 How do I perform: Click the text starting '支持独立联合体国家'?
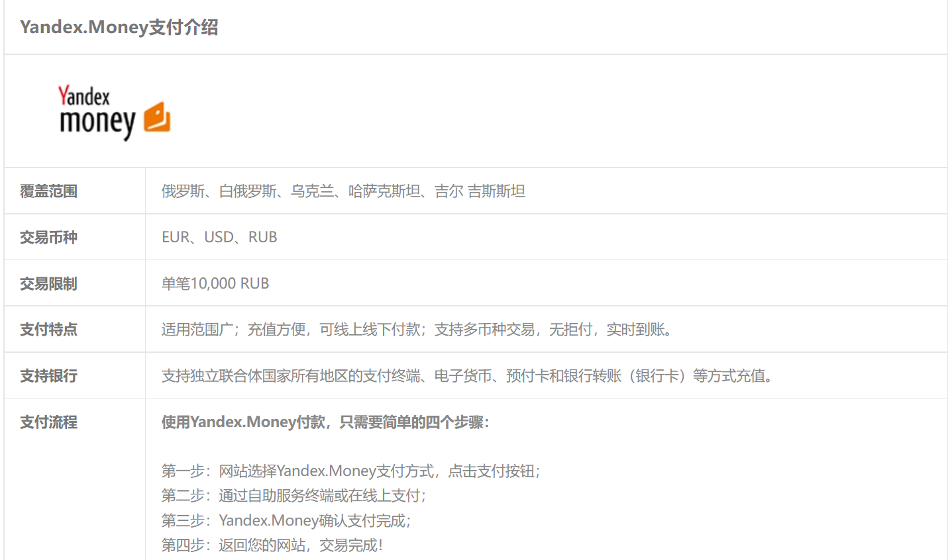[468, 375]
